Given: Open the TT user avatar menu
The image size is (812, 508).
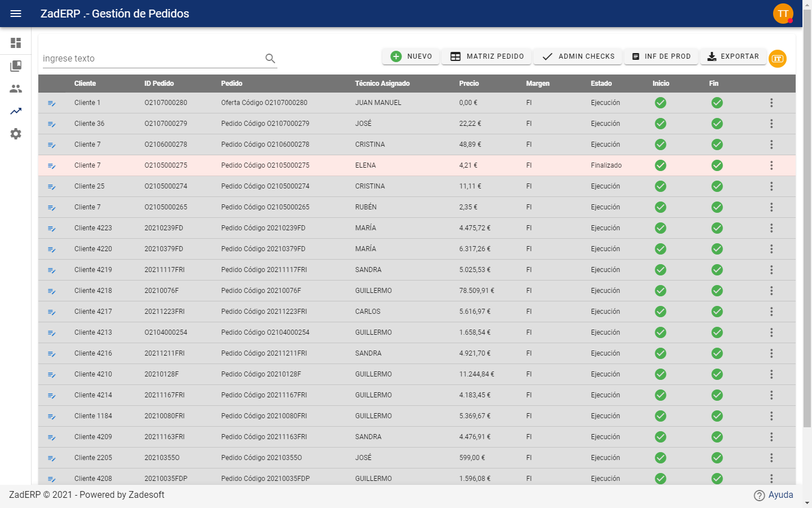Looking at the screenshot, I should click(783, 14).
